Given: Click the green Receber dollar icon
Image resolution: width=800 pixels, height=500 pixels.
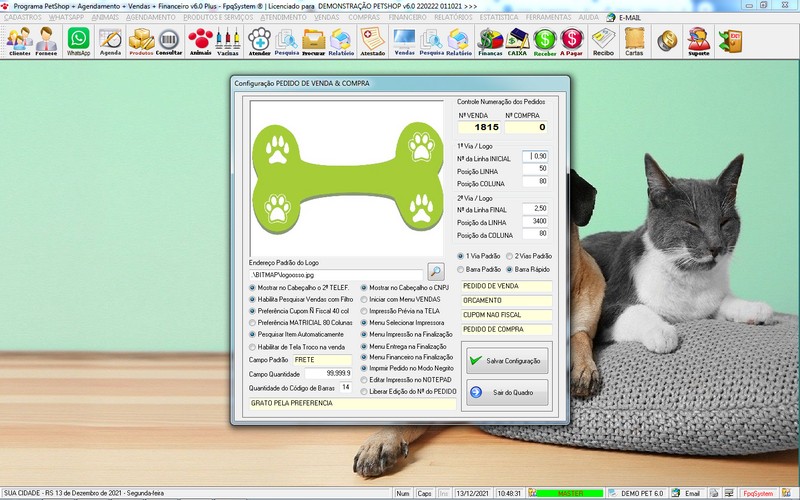Looking at the screenshot, I should point(545,41).
